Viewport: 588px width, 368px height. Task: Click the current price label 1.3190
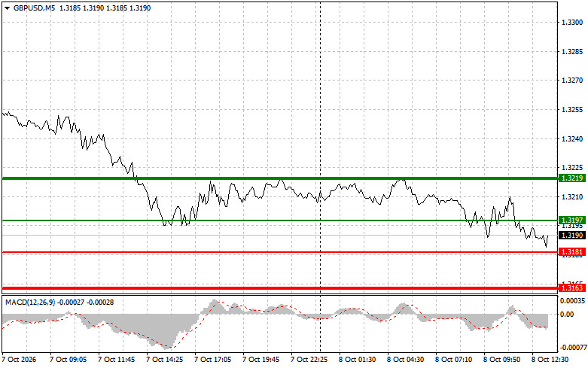pos(572,235)
